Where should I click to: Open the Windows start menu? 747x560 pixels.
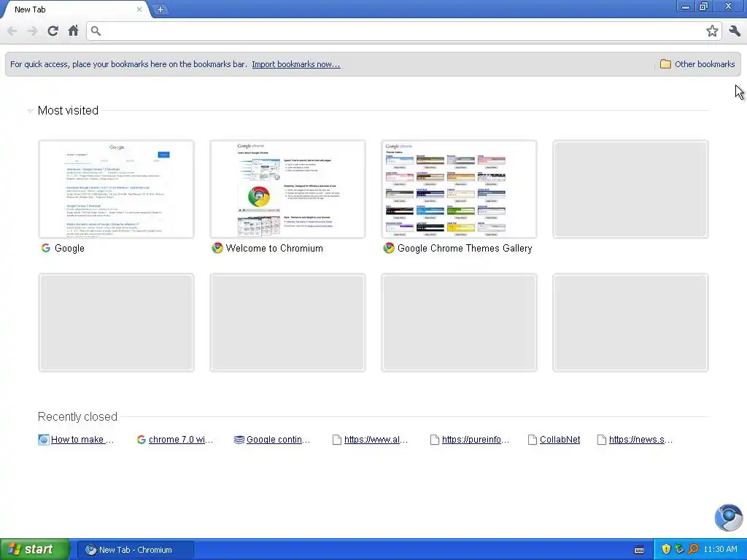34,550
